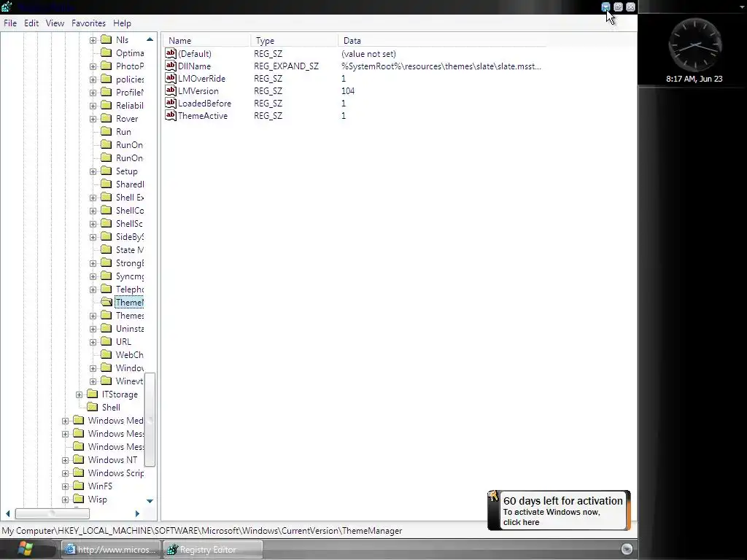Screen dimensions: 747x560
Task: Click the 60 days activation notification
Action: pos(559,510)
